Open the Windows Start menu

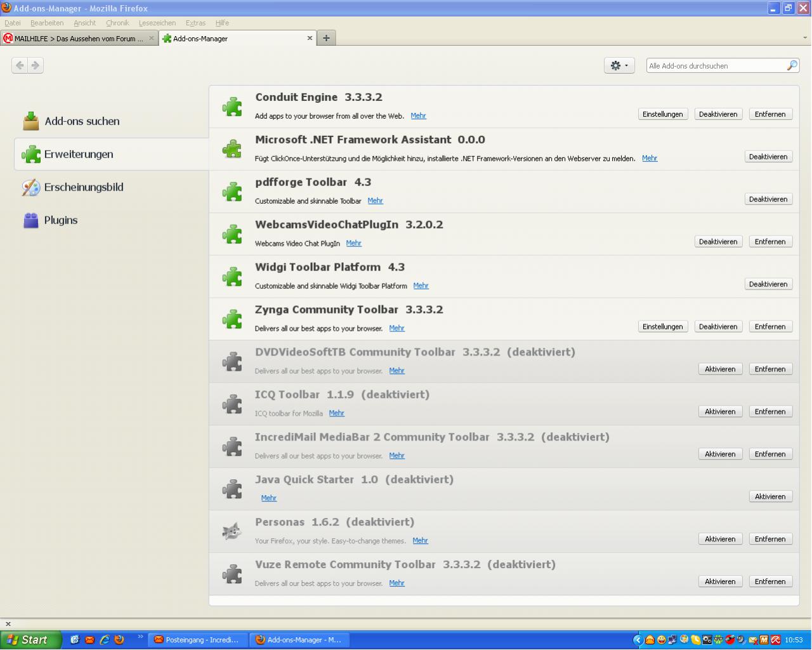tap(30, 640)
